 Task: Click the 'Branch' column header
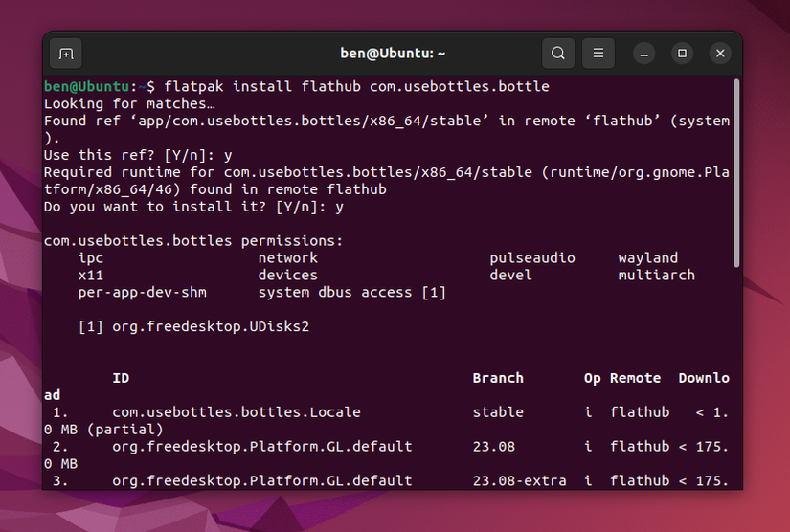tap(498, 378)
